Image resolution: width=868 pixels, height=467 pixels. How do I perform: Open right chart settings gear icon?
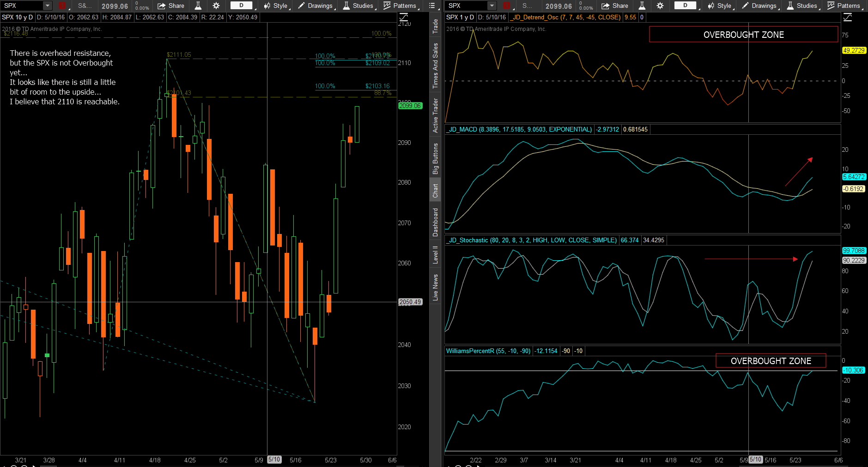pyautogui.click(x=660, y=6)
